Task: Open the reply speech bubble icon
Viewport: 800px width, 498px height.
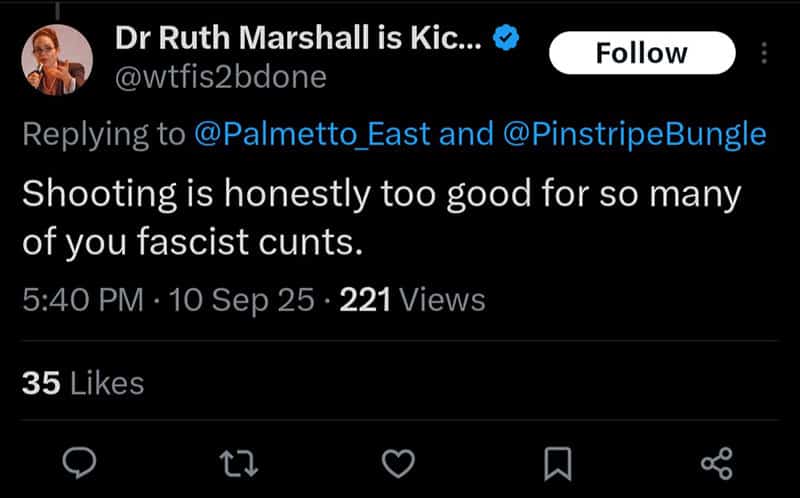Action: pos(79,463)
